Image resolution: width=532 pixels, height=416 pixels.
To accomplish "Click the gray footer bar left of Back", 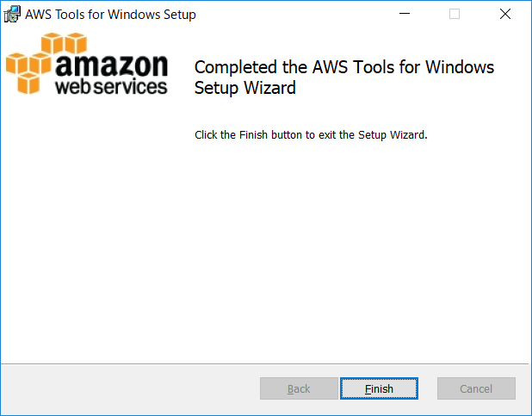I will click(x=130, y=389).
